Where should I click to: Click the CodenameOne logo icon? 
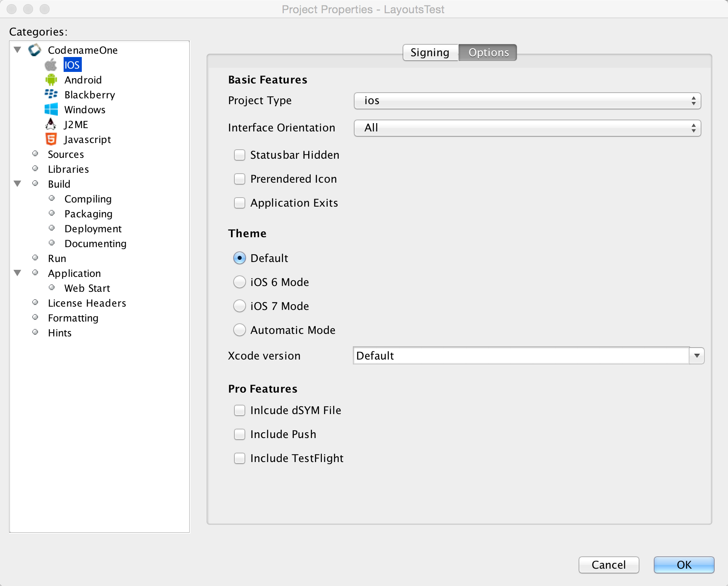(35, 50)
